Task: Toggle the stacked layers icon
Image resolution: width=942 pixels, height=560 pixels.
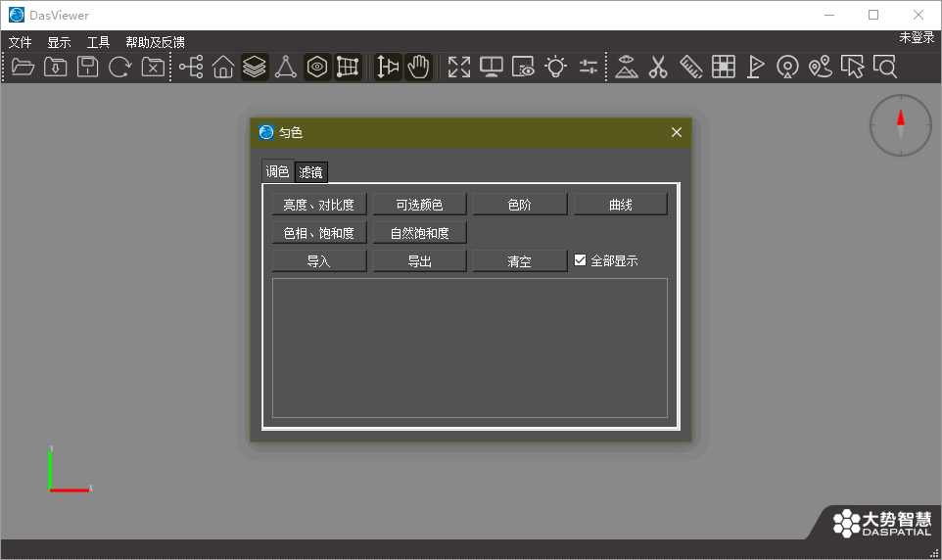Action: tap(255, 67)
